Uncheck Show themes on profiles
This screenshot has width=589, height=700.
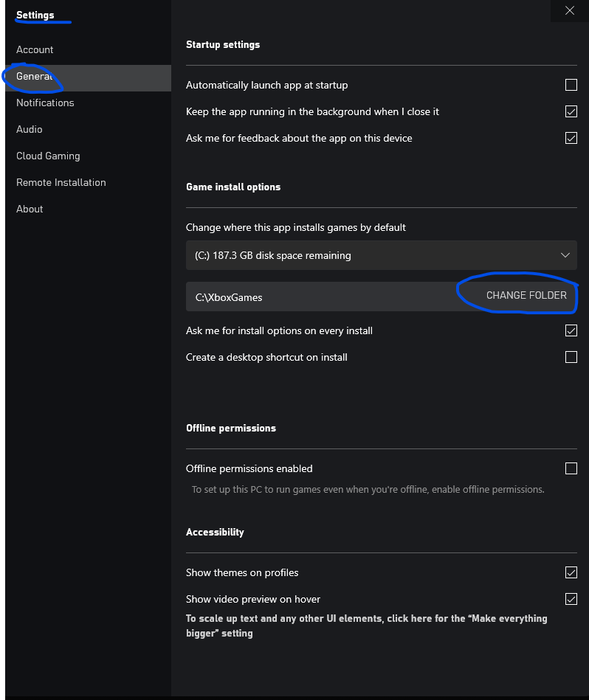[571, 572]
